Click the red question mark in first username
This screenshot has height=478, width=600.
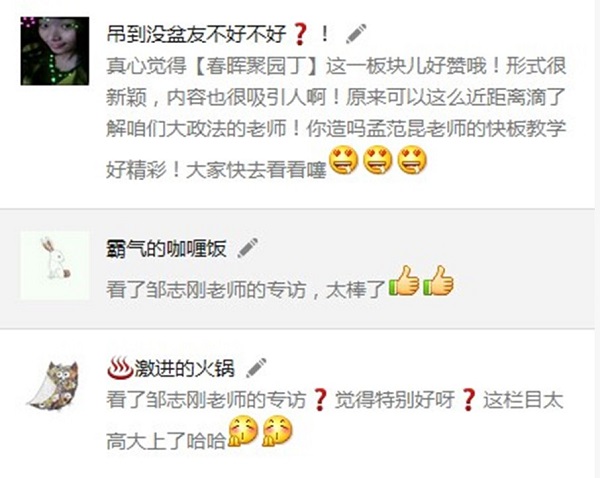(x=300, y=34)
